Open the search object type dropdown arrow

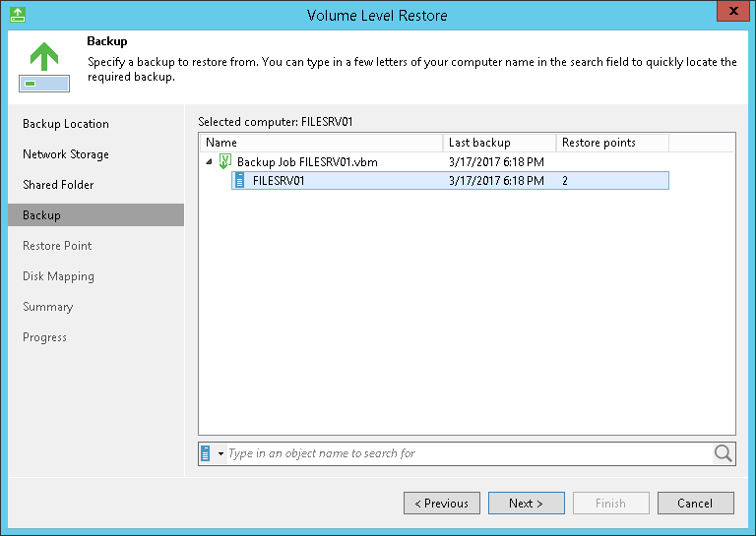point(220,453)
